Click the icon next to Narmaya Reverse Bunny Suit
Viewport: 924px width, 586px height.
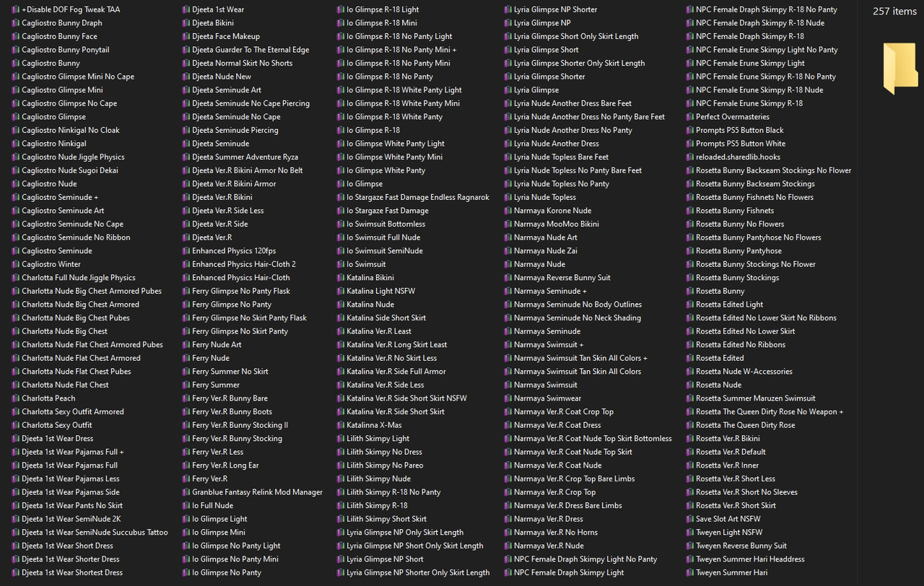(508, 278)
